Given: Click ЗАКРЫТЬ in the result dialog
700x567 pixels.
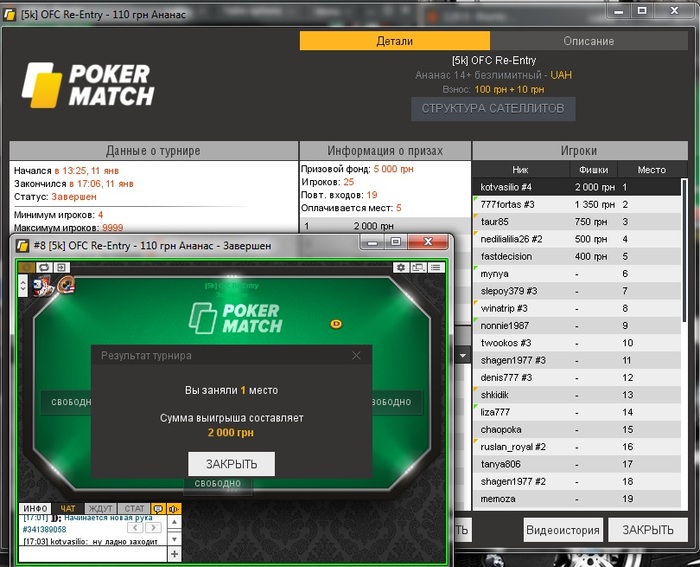Looking at the screenshot, I should point(231,464).
